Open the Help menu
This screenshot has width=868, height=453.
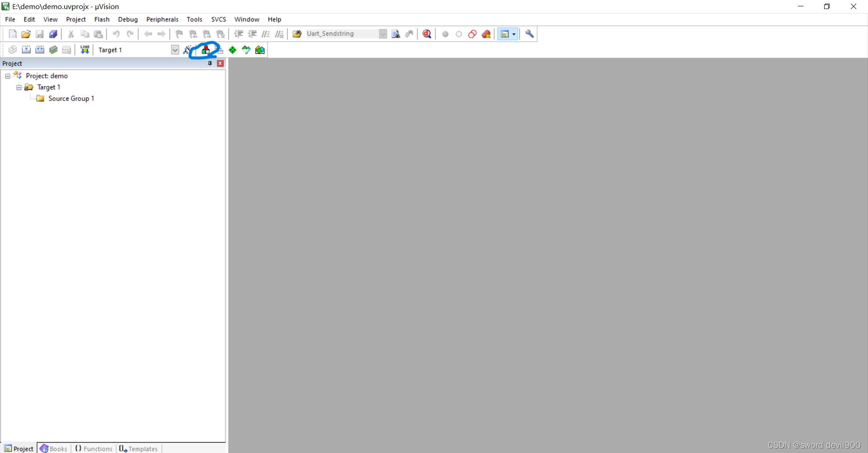(x=274, y=19)
